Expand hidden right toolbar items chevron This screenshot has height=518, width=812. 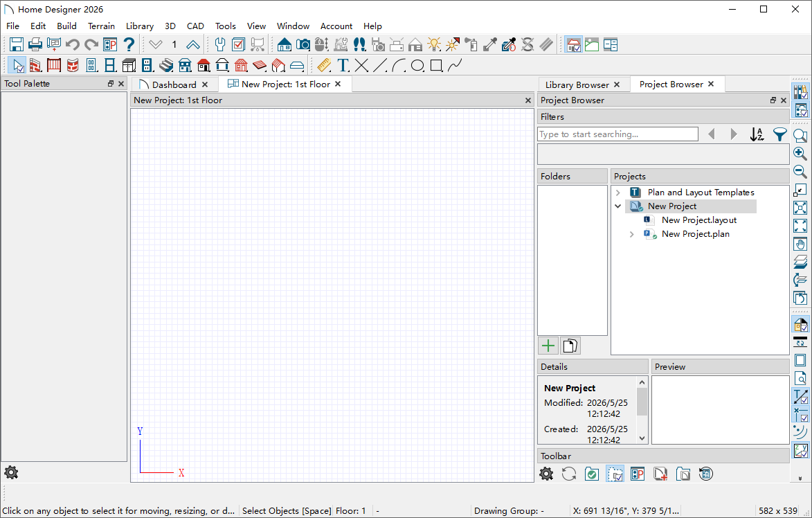(x=800, y=478)
